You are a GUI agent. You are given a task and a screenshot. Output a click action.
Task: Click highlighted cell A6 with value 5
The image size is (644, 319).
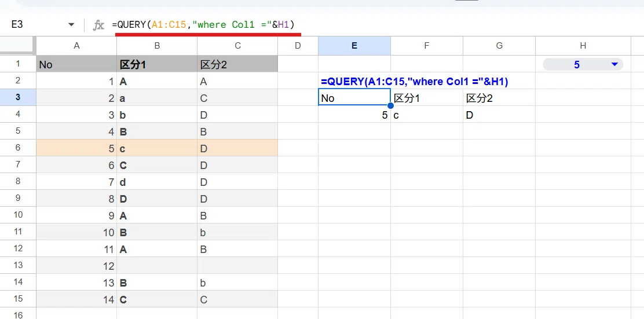click(x=76, y=148)
